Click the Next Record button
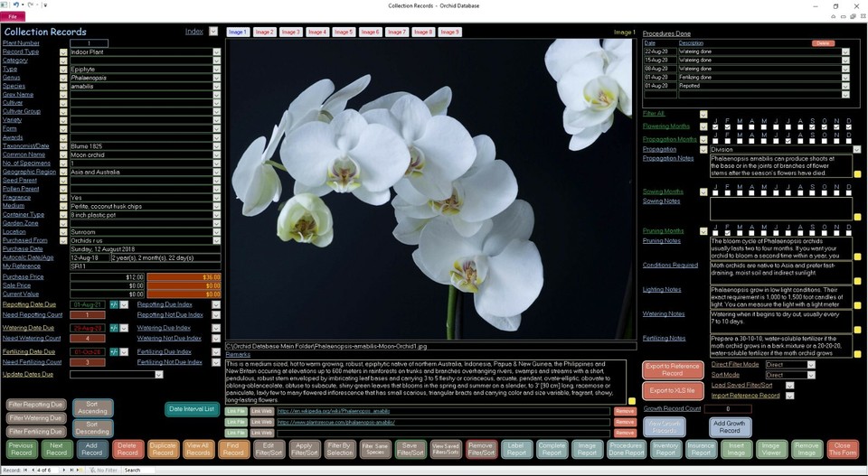 click(56, 449)
